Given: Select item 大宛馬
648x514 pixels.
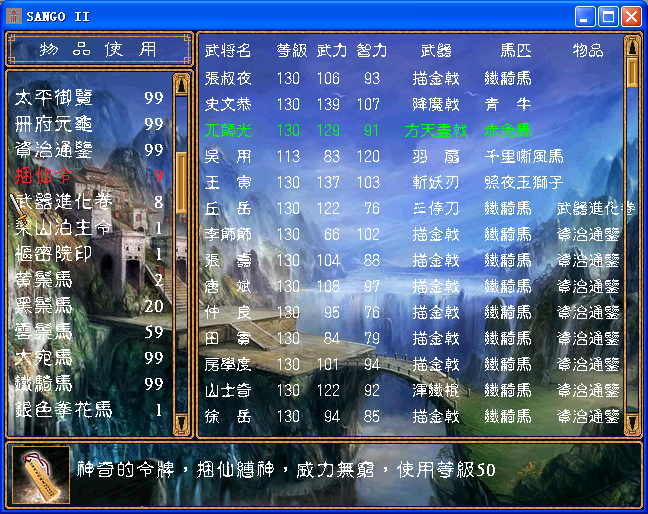Looking at the screenshot, I should [89, 358].
